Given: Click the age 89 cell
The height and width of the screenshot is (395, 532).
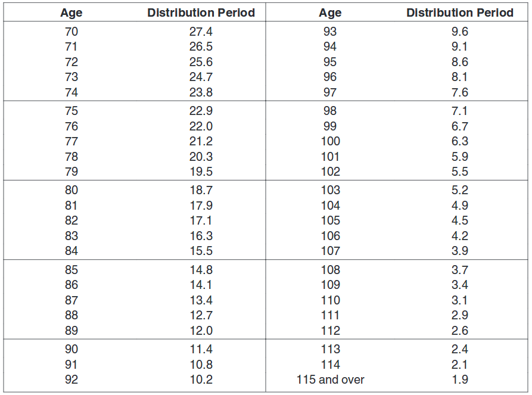Looking at the screenshot, I should pos(71,330).
